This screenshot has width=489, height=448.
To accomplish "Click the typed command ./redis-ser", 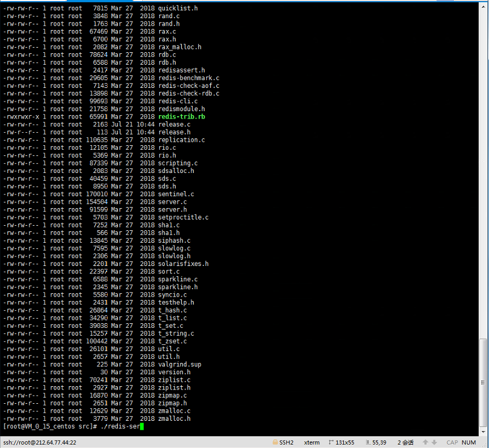I will click(x=120, y=426).
